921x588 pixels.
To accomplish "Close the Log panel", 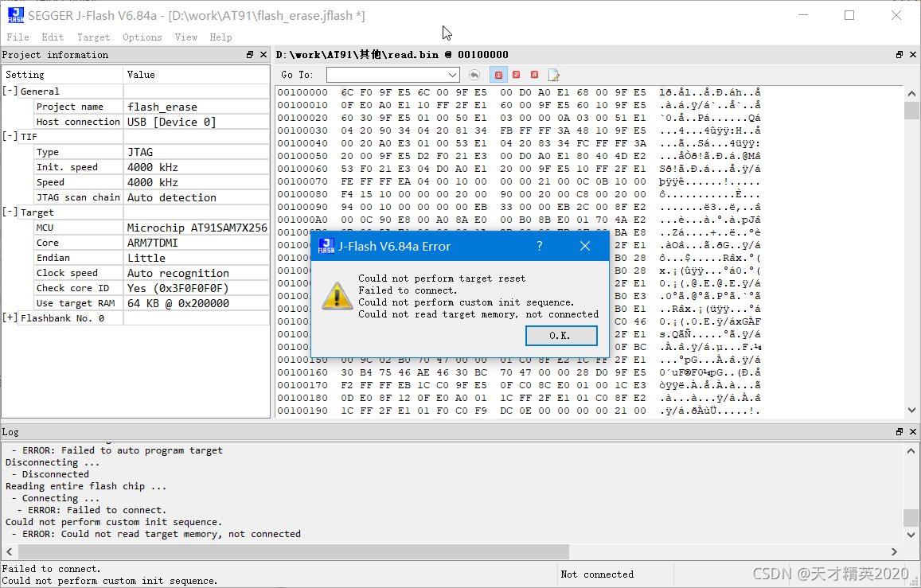I will (x=913, y=431).
